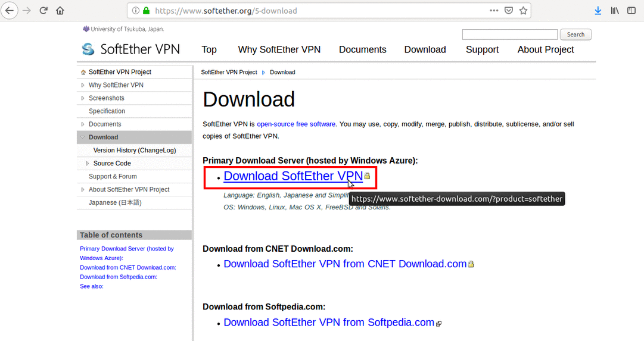Click external link icon after Softpedia.com
Image resolution: width=644 pixels, height=341 pixels.
[x=438, y=324]
